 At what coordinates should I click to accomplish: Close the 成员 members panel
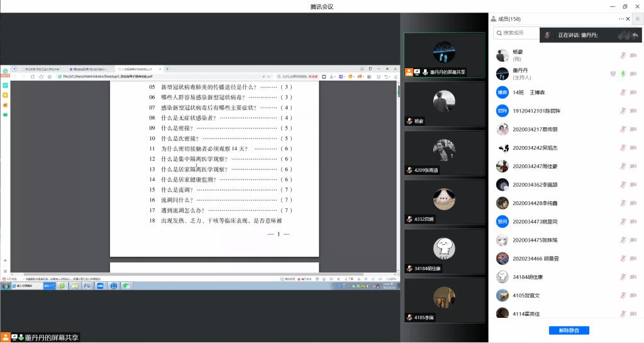click(x=629, y=19)
